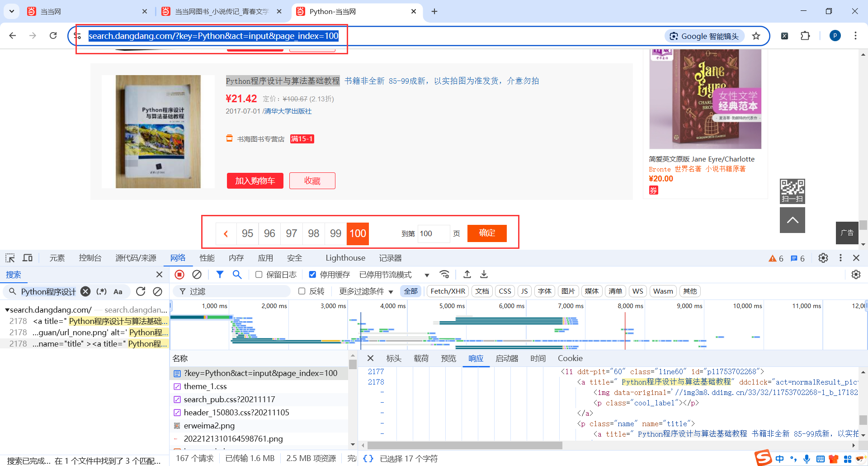Image resolution: width=868 pixels, height=466 pixels.
Task: Open the tab search dropdown chevron
Action: point(11,11)
